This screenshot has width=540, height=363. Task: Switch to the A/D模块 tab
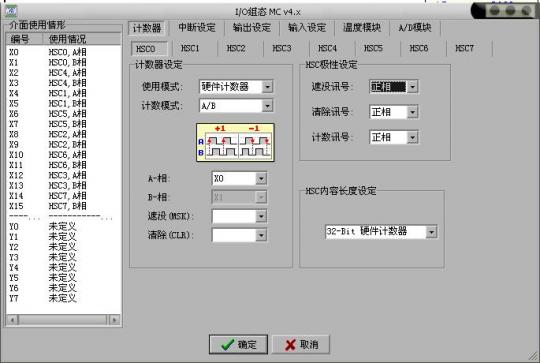[x=415, y=28]
